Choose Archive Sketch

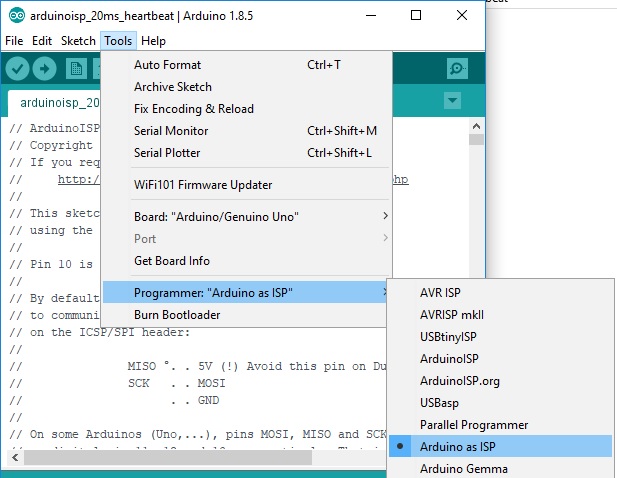[247, 87]
